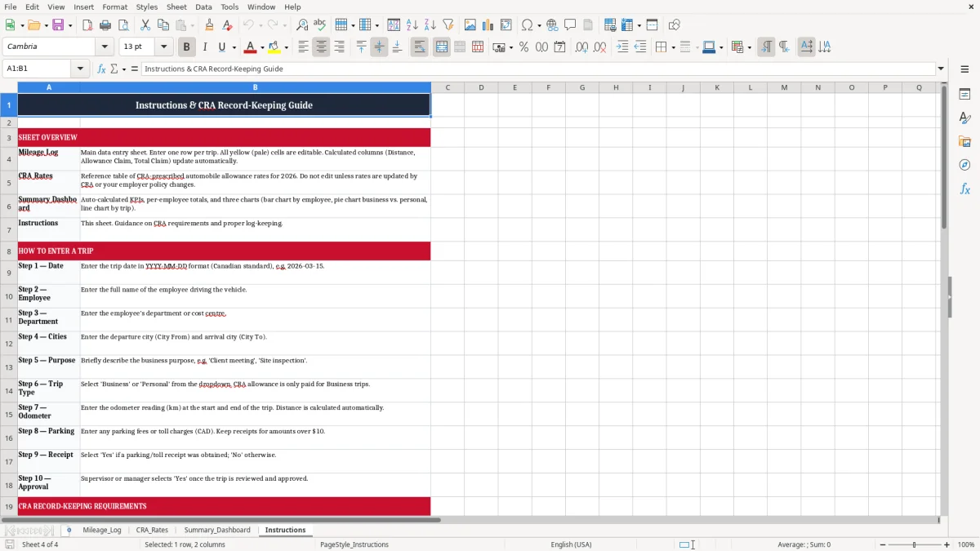This screenshot has height=551, width=980.
Task: Select the Clone Formatting paintbrush
Action: [209, 25]
